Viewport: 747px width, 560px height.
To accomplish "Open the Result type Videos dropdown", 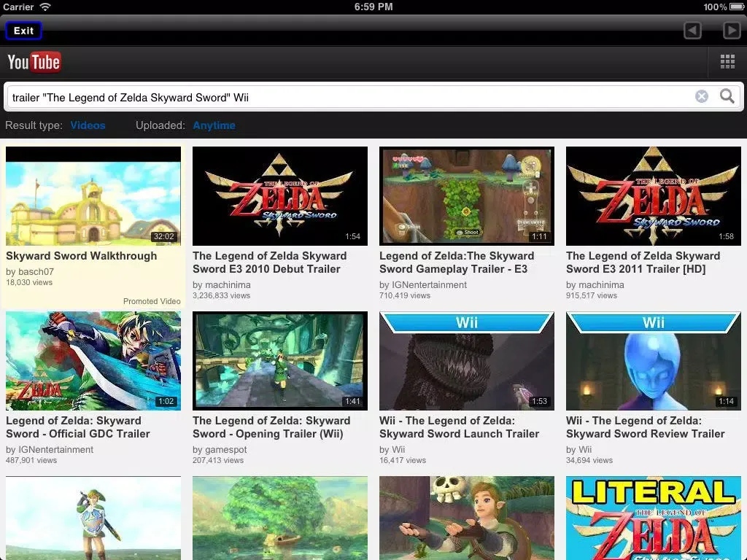I will point(88,125).
